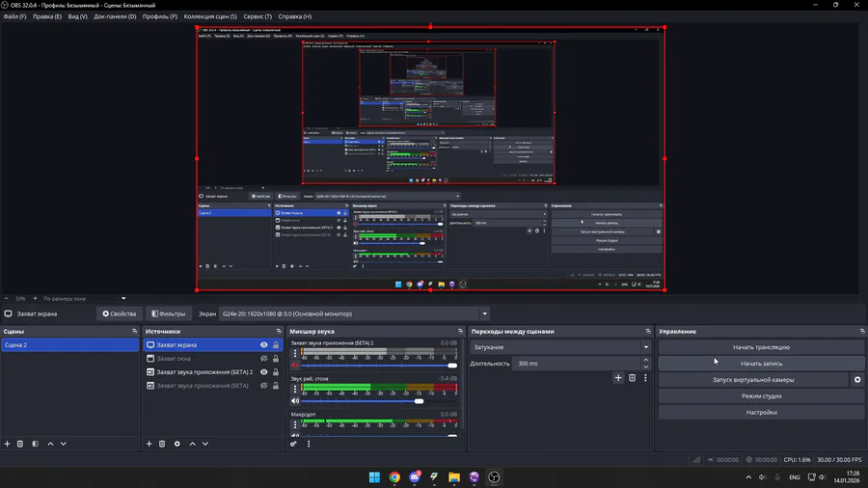This screenshot has width=868, height=488.
Task: Open audio mixer menu three-dots at bottom
Action: click(x=309, y=444)
